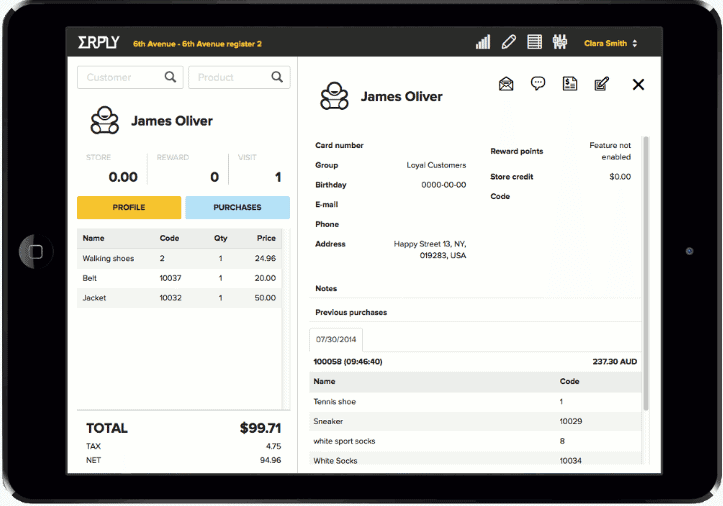The image size is (723, 506).
Task: Click the Notes label
Action: coord(326,288)
